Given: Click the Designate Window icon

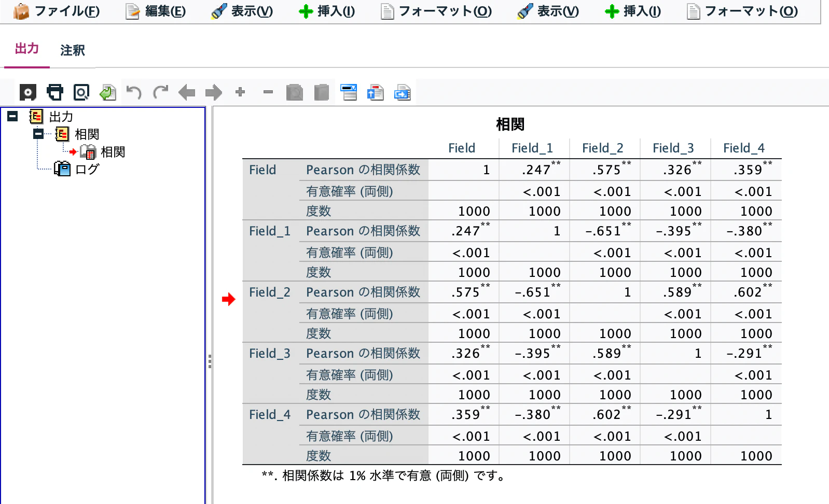Looking at the screenshot, I should coord(349,93).
